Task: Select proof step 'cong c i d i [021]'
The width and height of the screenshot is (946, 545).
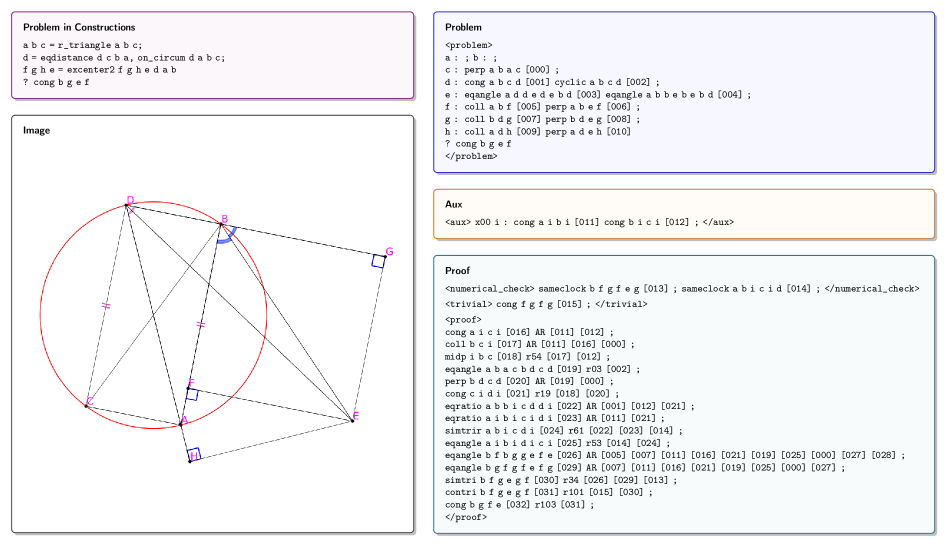Action: pos(532,394)
